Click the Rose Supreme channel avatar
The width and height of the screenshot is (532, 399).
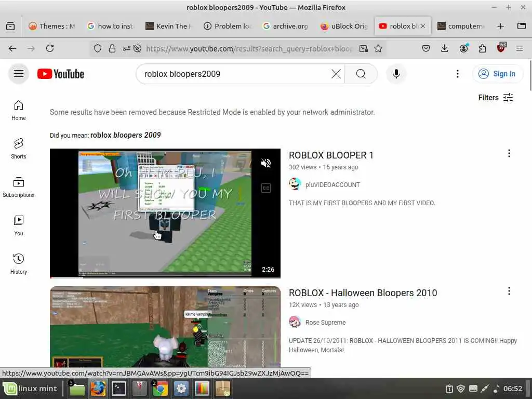(295, 322)
